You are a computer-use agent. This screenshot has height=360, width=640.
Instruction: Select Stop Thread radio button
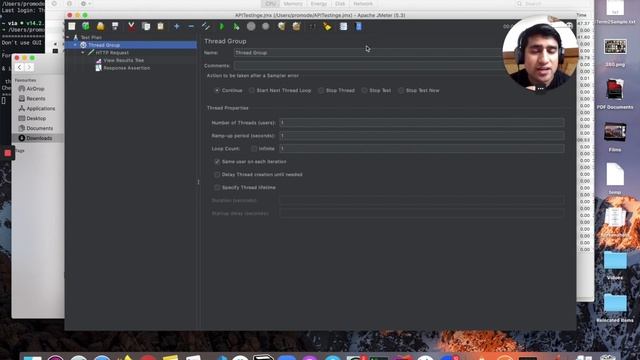pos(321,91)
